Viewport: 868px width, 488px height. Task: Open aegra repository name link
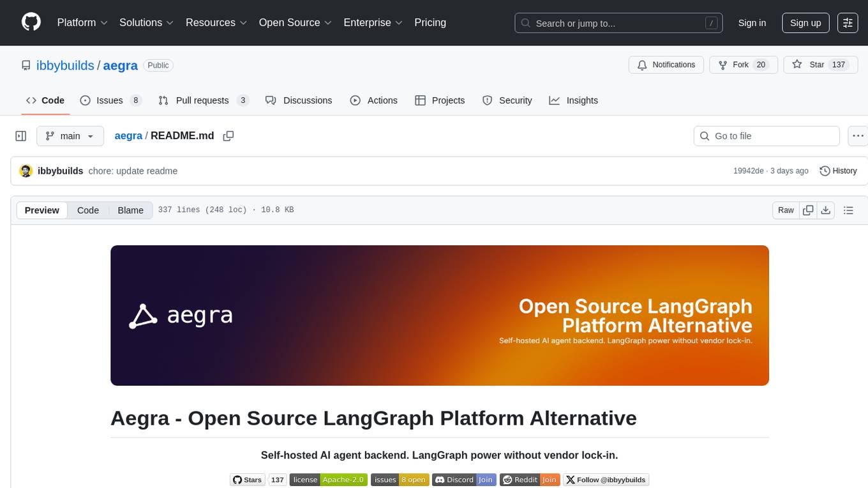click(x=121, y=65)
